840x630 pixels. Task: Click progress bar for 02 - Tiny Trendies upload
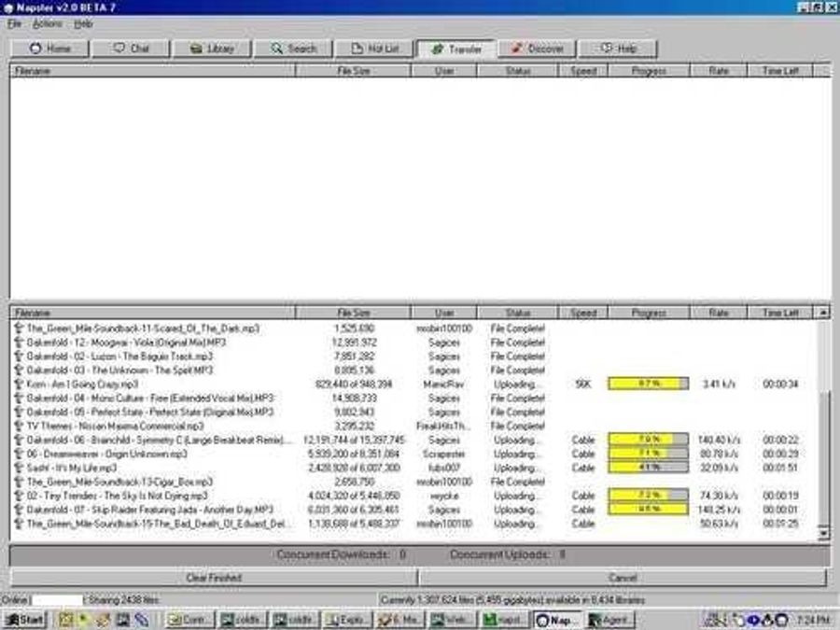[x=649, y=495]
